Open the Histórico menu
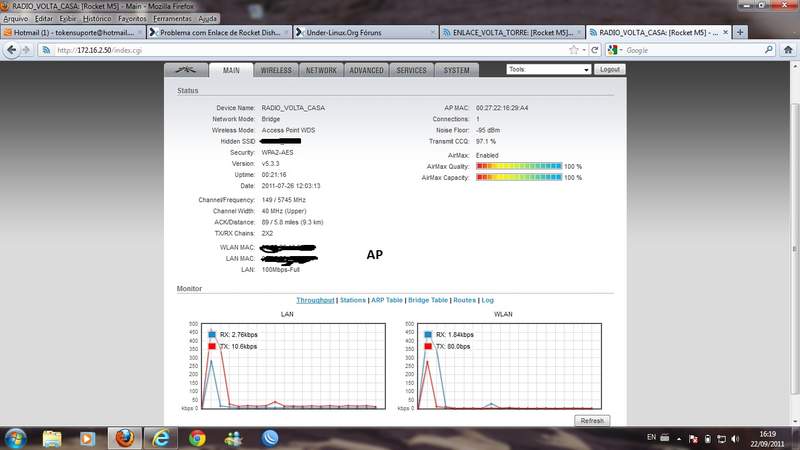The image size is (800, 450). (97, 18)
